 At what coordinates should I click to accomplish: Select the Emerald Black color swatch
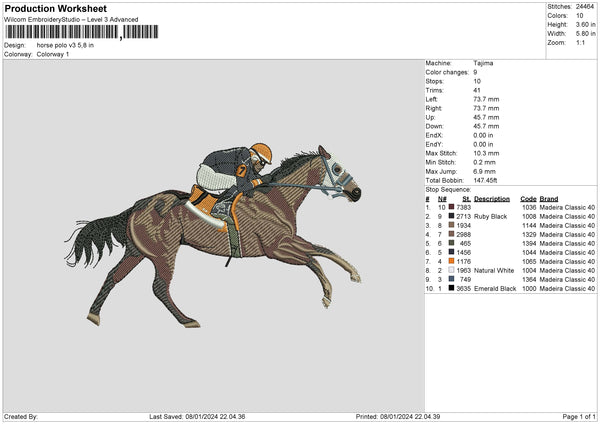click(452, 288)
